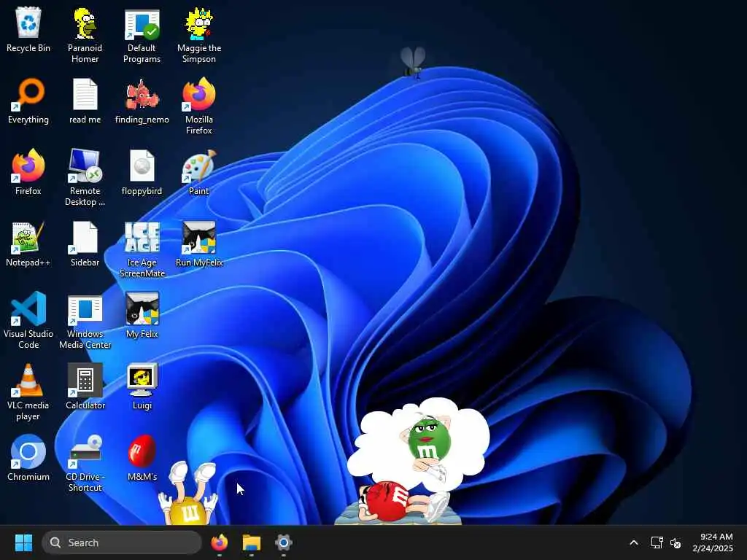Image resolution: width=747 pixels, height=560 pixels.
Task: Open Settings from the taskbar
Action: [284, 542]
